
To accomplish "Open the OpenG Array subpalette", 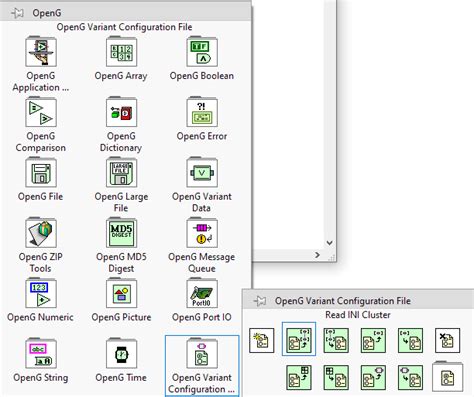I will click(121, 52).
